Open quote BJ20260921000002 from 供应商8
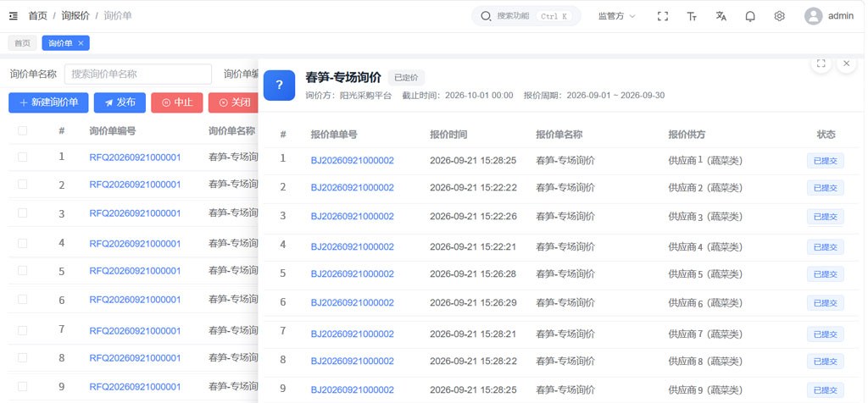This screenshot has width=868, height=403. (352, 361)
